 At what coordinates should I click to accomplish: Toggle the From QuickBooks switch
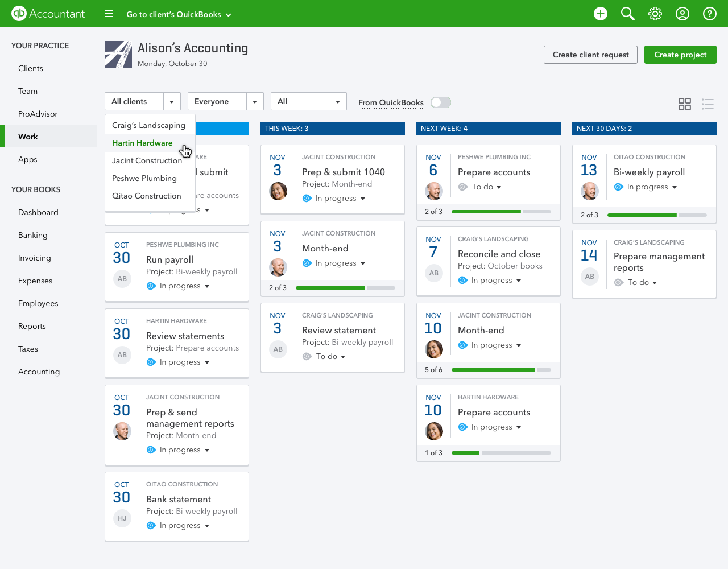[441, 102]
